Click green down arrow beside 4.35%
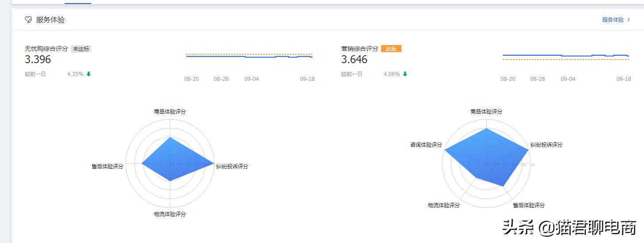The width and height of the screenshot is (644, 243). (89, 74)
